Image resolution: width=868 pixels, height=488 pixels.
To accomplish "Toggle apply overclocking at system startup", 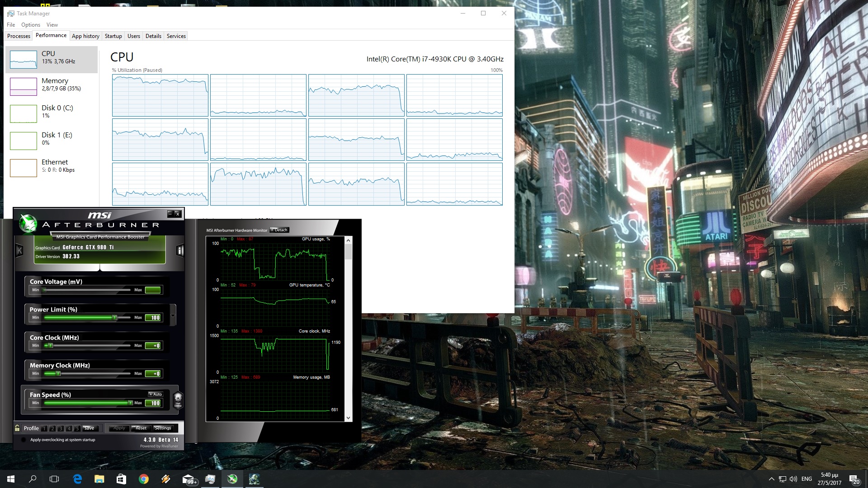I will click(x=24, y=440).
